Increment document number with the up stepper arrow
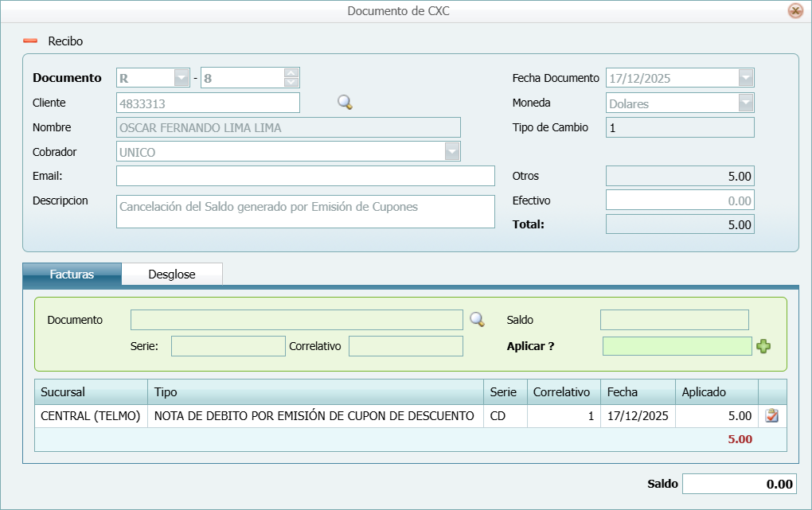Viewport: 812px width, 510px height. tap(293, 72)
